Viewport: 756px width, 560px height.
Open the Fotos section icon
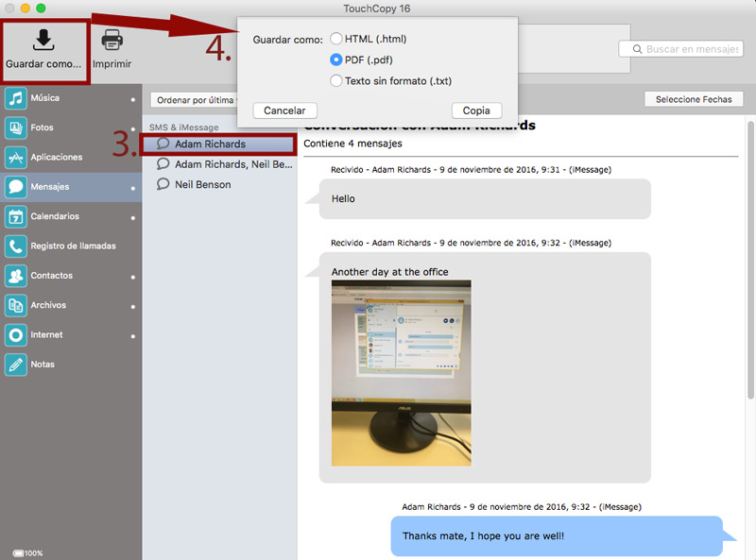click(15, 127)
